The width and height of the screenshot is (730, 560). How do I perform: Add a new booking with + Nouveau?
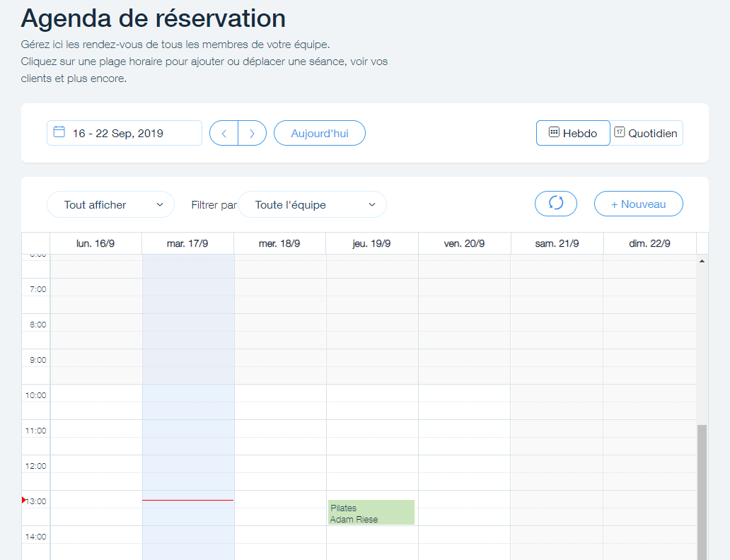[x=638, y=204]
